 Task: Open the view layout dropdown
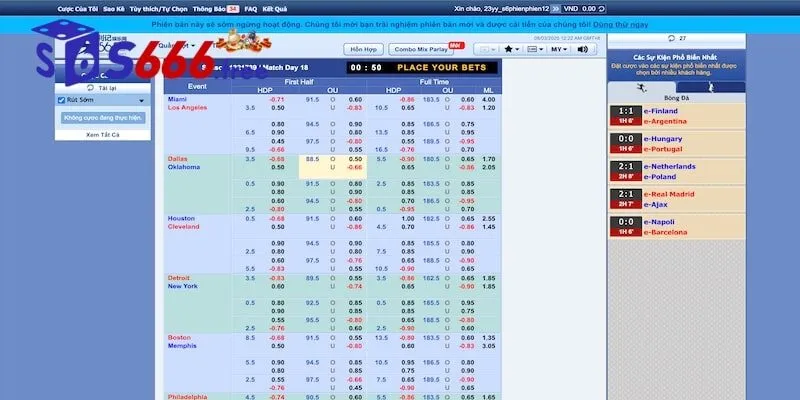pyautogui.click(x=535, y=49)
